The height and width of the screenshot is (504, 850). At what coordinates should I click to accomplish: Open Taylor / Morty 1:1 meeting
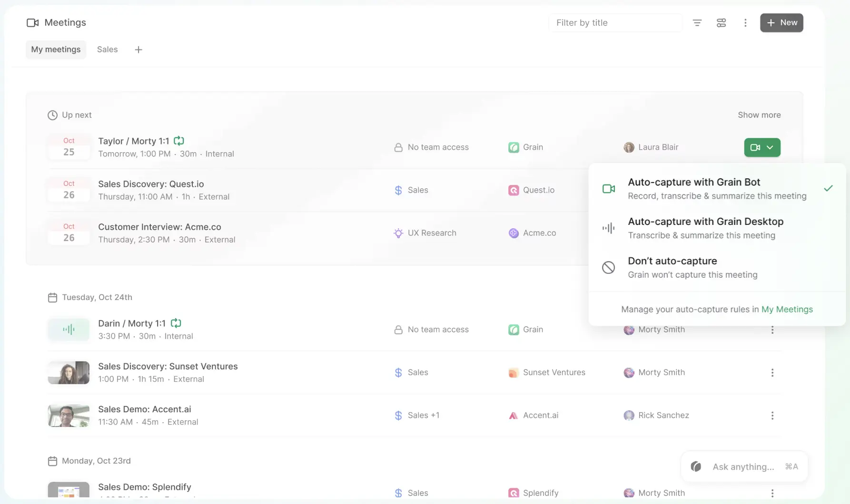133,141
